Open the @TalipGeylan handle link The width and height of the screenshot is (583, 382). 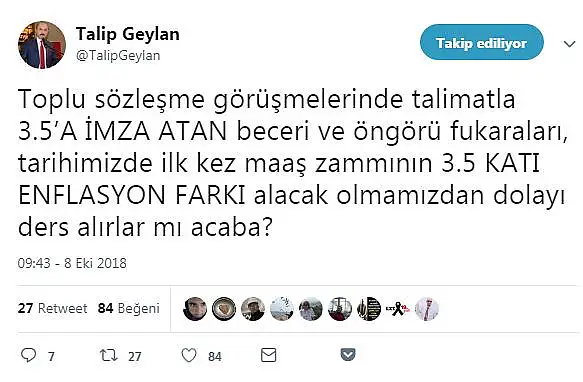pyautogui.click(x=118, y=56)
